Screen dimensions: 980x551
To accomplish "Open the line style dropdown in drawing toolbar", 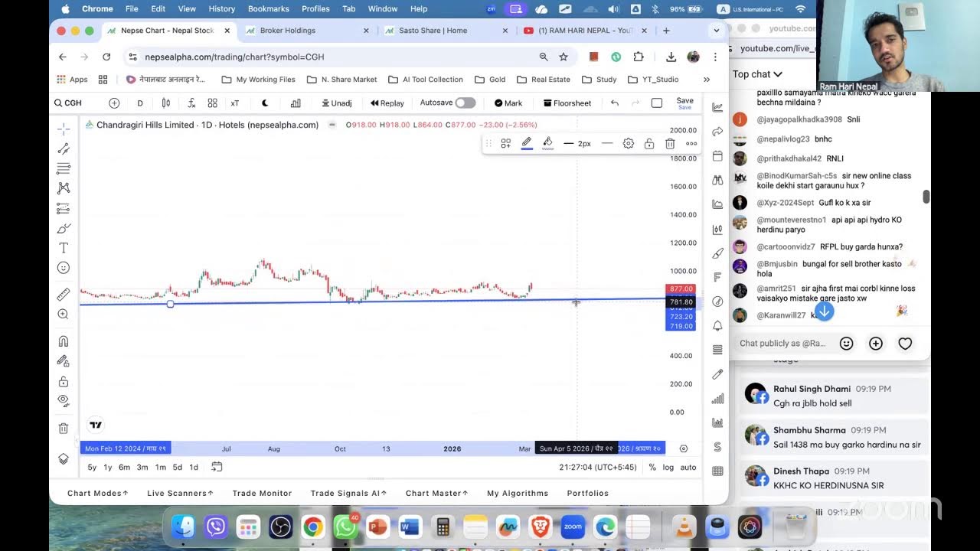I will [x=607, y=143].
